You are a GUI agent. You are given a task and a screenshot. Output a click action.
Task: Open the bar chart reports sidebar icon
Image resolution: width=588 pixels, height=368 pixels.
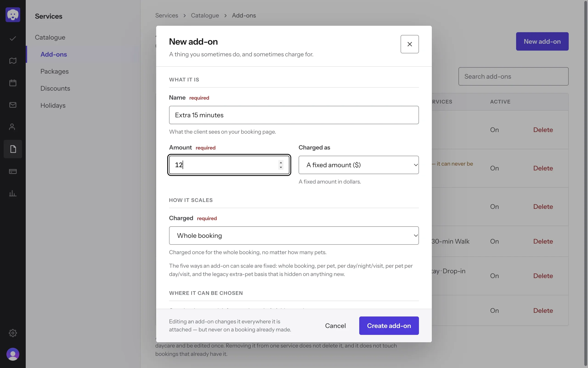click(x=13, y=193)
